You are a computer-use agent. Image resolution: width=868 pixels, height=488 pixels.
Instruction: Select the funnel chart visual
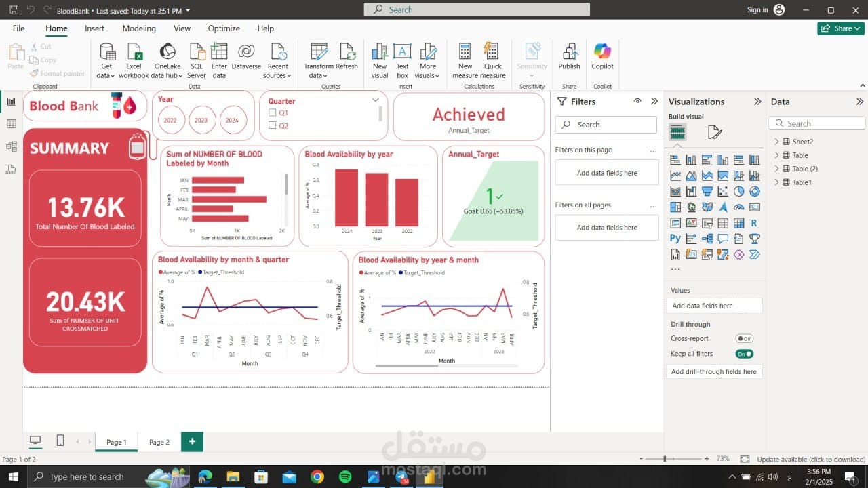point(707,191)
